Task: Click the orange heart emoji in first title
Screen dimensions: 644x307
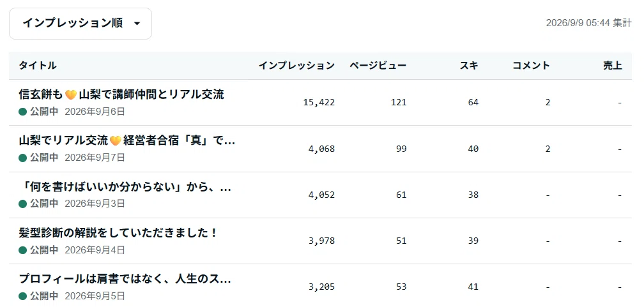Action: tap(71, 95)
